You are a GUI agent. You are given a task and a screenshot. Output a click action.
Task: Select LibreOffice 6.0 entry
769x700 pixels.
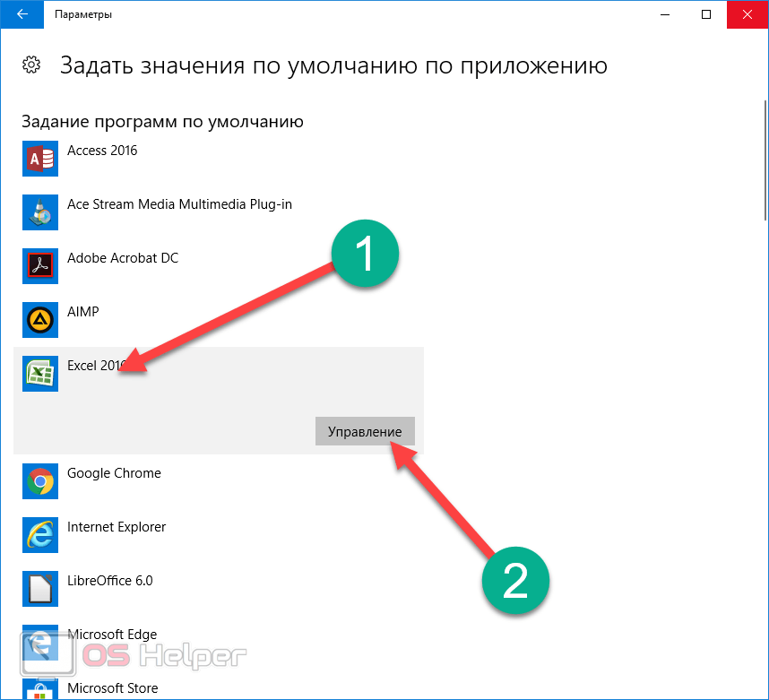pyautogui.click(x=219, y=589)
